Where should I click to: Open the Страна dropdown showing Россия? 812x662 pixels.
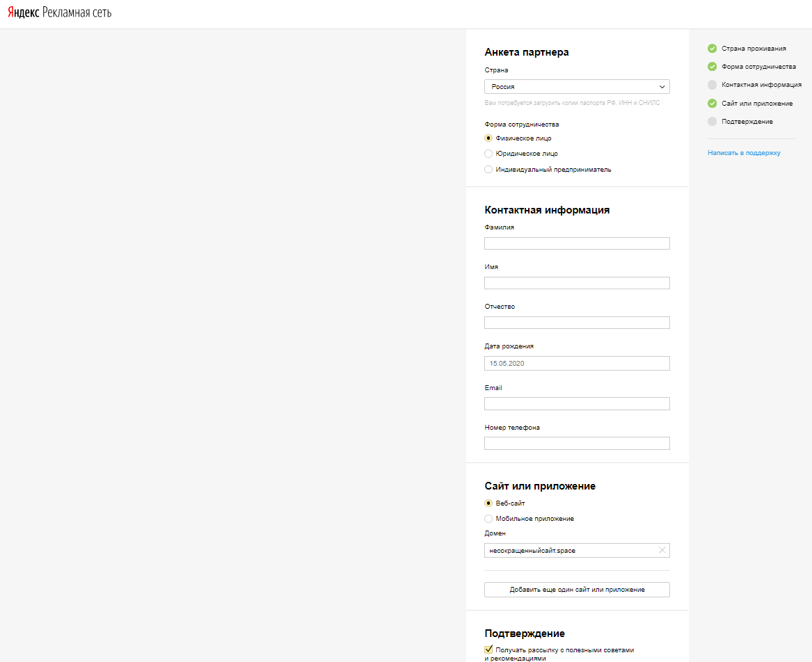tap(577, 87)
